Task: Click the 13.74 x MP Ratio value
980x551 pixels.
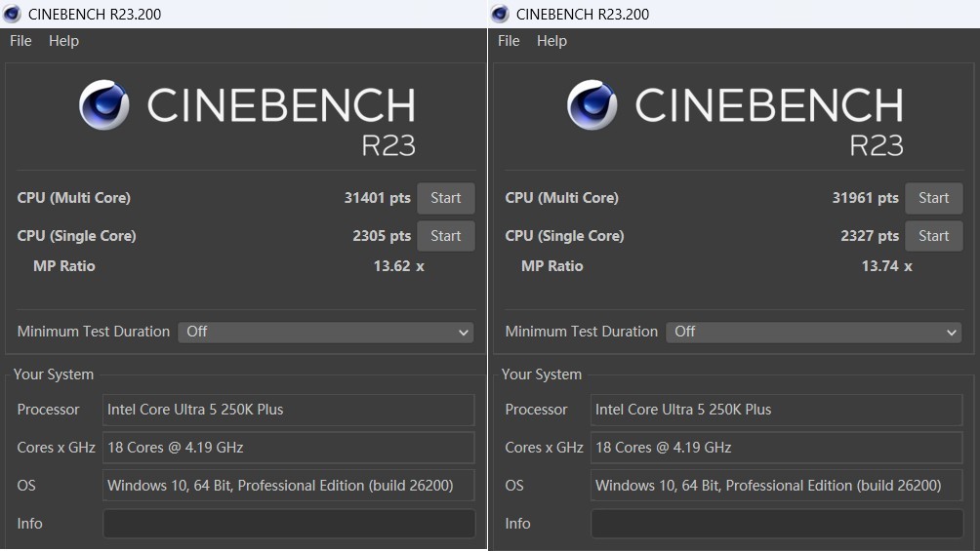Action: pos(885,266)
